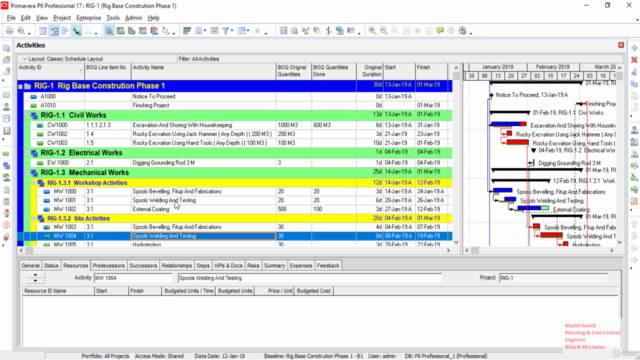Toggle the bottom details layout
The height and width of the screenshot is (360, 640).
(x=109, y=31)
